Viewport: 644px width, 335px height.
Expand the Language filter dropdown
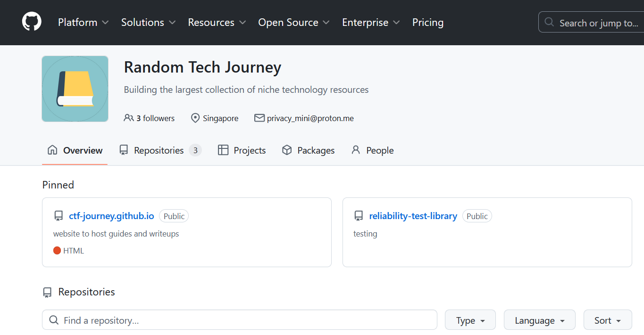(539, 320)
